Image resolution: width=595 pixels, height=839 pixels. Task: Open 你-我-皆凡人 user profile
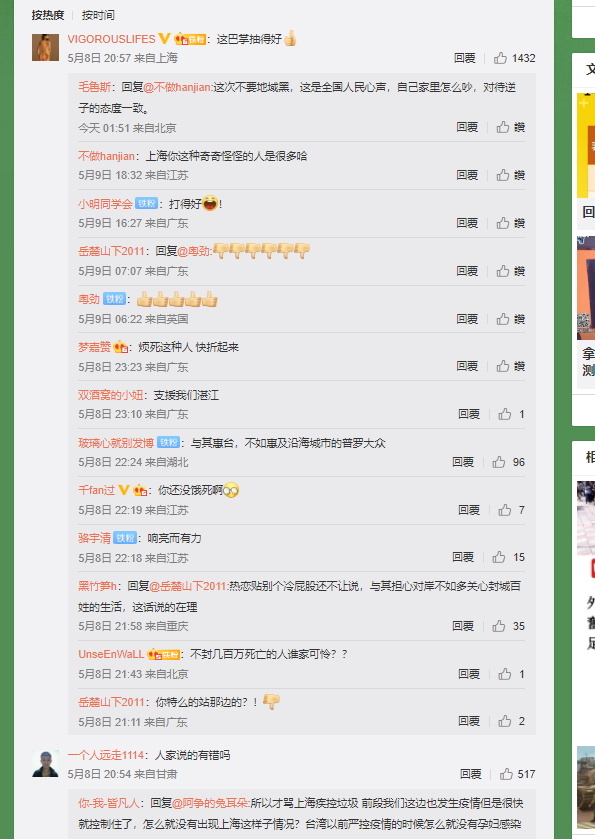click(109, 803)
